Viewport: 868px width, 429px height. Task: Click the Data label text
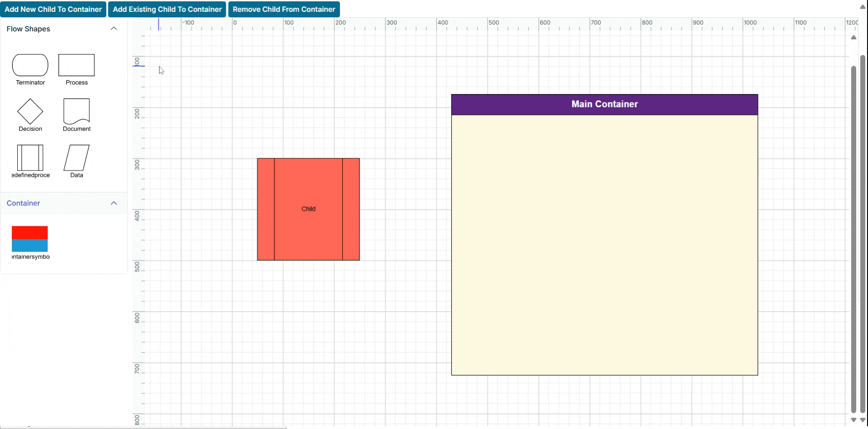[76, 175]
